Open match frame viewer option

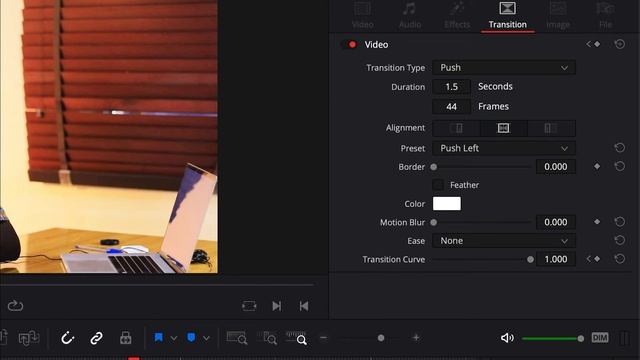tap(249, 306)
